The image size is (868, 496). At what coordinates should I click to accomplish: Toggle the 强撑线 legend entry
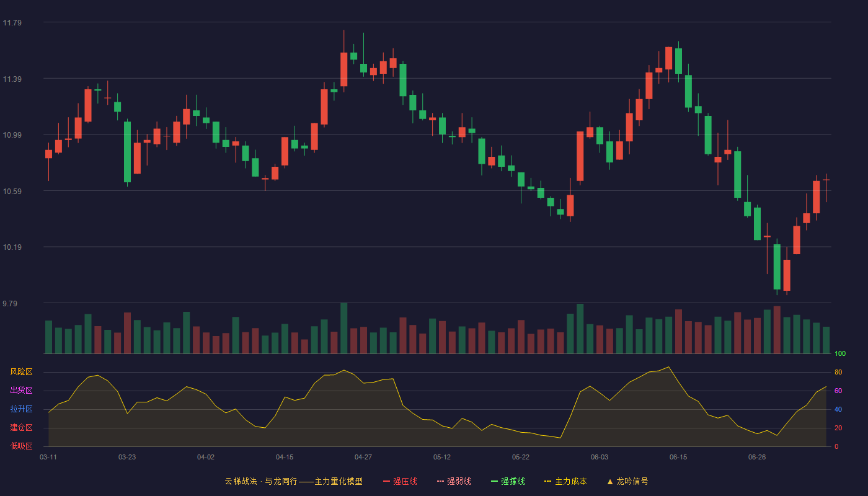pos(508,481)
